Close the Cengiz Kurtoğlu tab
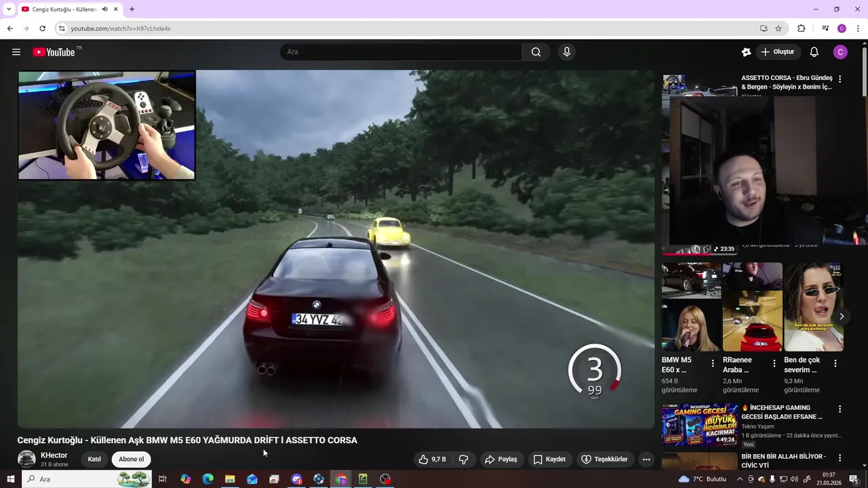This screenshot has height=488, width=868. pyautogui.click(x=116, y=9)
